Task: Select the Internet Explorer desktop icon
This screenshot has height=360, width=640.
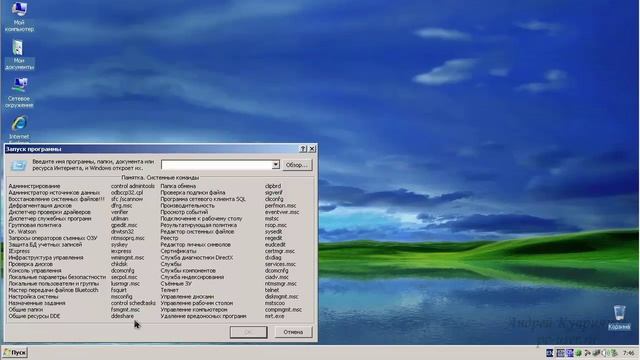Action: 19,129
